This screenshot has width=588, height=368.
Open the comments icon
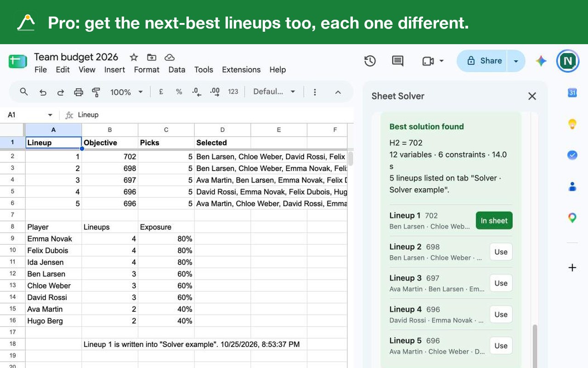[397, 61]
